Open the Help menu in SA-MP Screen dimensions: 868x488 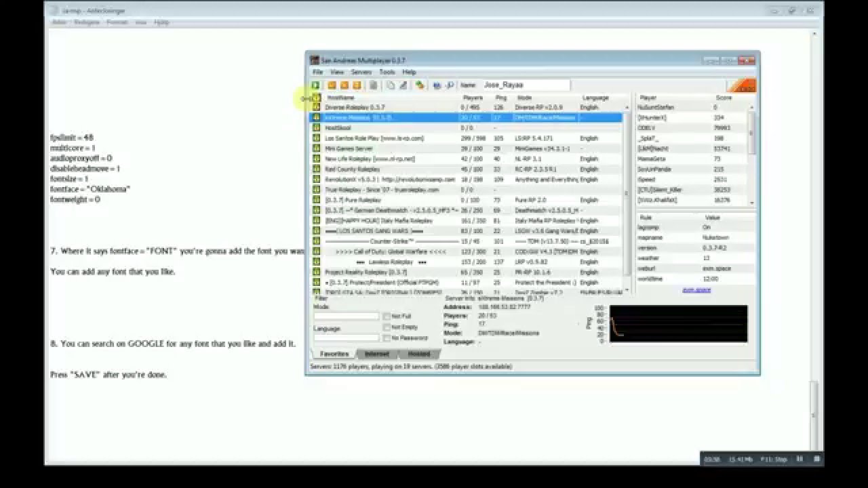[409, 72]
